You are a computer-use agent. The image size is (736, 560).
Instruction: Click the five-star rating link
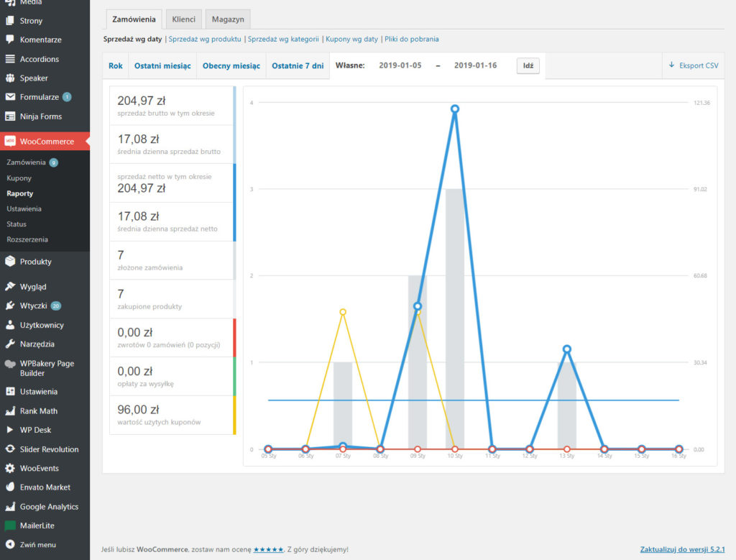[269, 550]
